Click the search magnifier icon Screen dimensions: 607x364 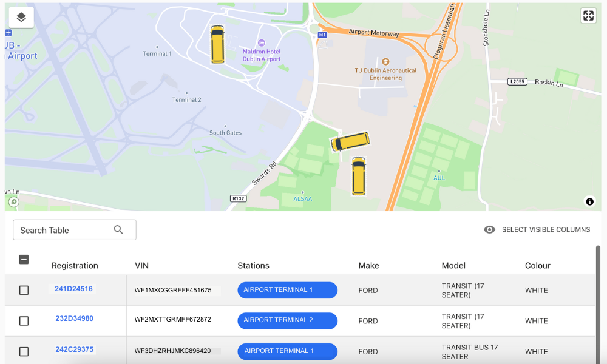(x=118, y=230)
